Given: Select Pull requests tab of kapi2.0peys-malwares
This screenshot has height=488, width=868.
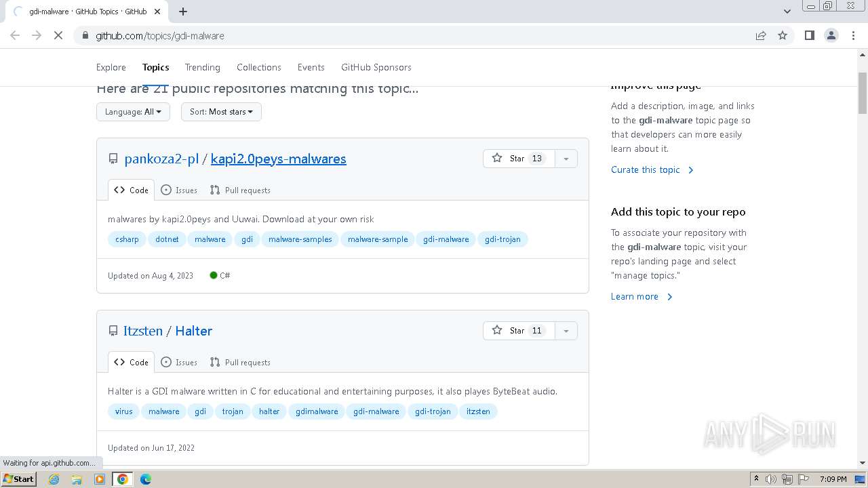Looking at the screenshot, I should tap(240, 190).
